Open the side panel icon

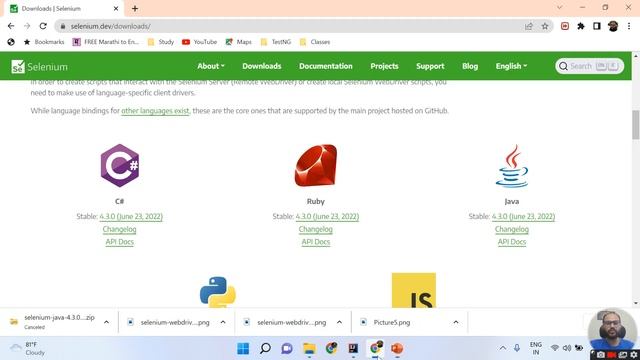coord(597,26)
